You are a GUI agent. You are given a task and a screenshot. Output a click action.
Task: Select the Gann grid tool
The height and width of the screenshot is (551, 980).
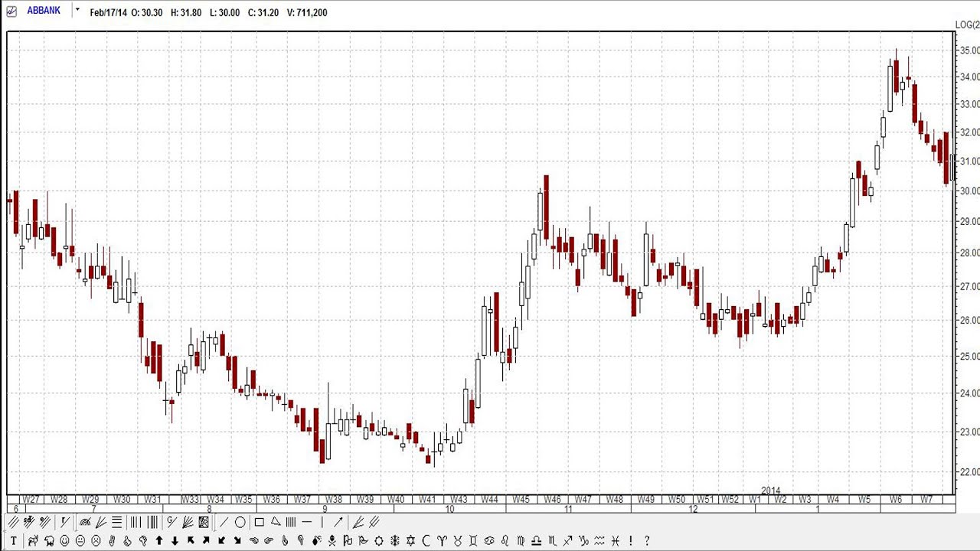(204, 522)
